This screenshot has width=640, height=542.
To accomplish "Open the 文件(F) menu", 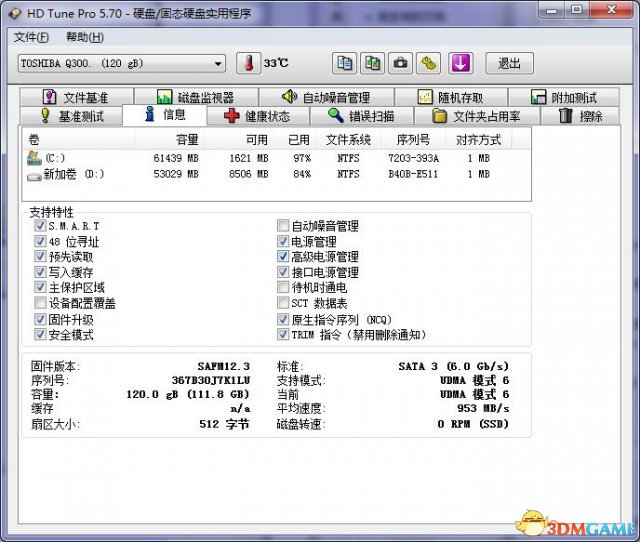I will (x=31, y=37).
